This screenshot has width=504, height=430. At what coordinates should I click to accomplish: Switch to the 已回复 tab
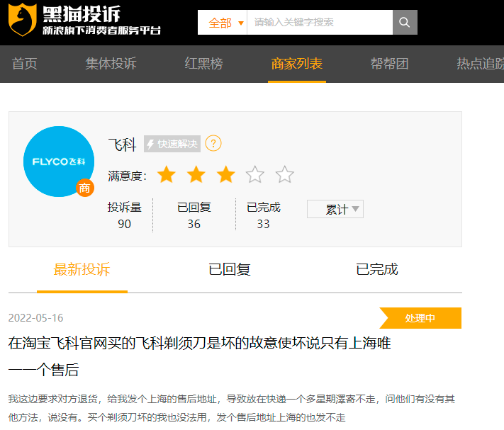[230, 269]
